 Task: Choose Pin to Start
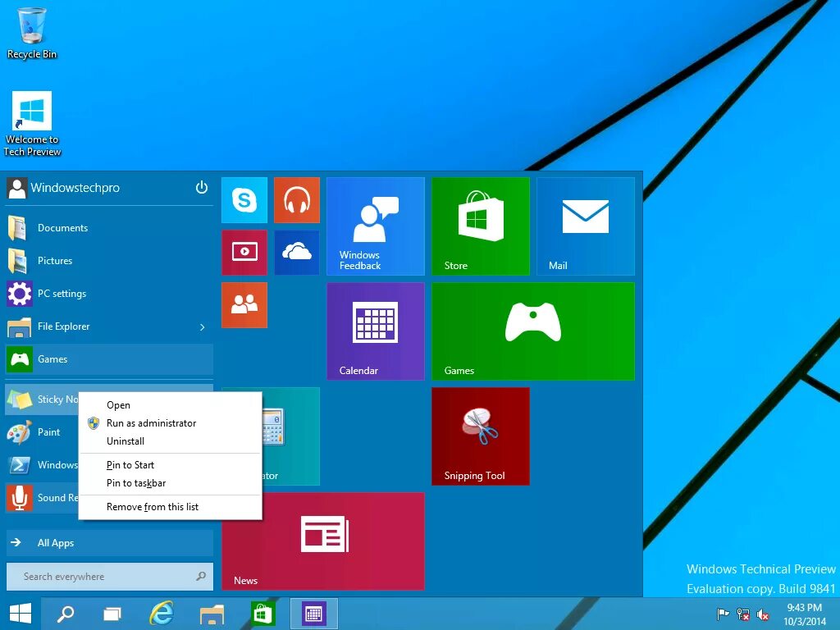click(x=171, y=465)
